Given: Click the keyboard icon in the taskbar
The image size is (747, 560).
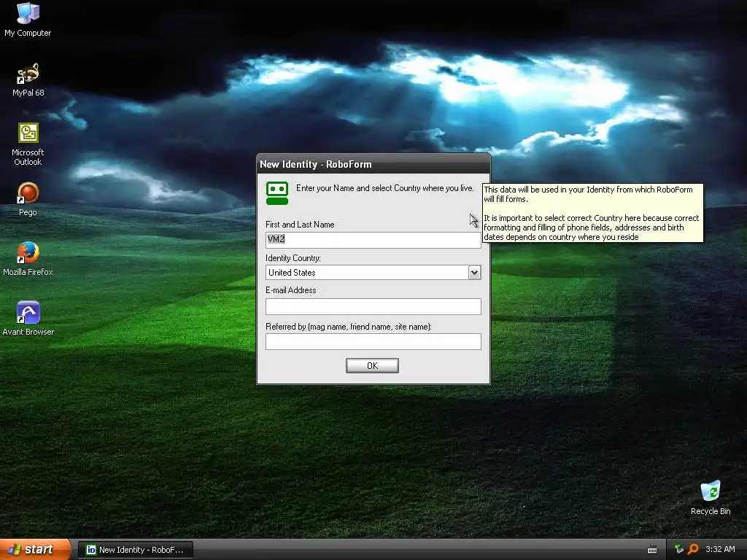Looking at the screenshot, I should tap(652, 550).
